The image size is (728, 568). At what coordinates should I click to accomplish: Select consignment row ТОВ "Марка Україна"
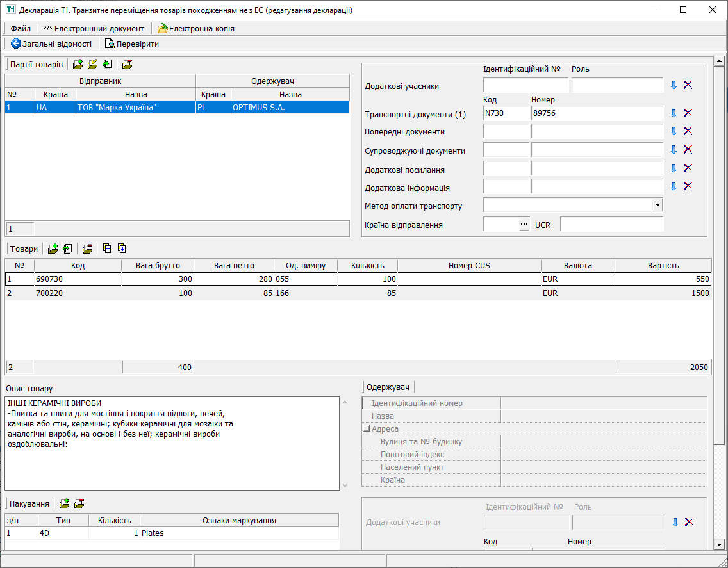pos(178,107)
